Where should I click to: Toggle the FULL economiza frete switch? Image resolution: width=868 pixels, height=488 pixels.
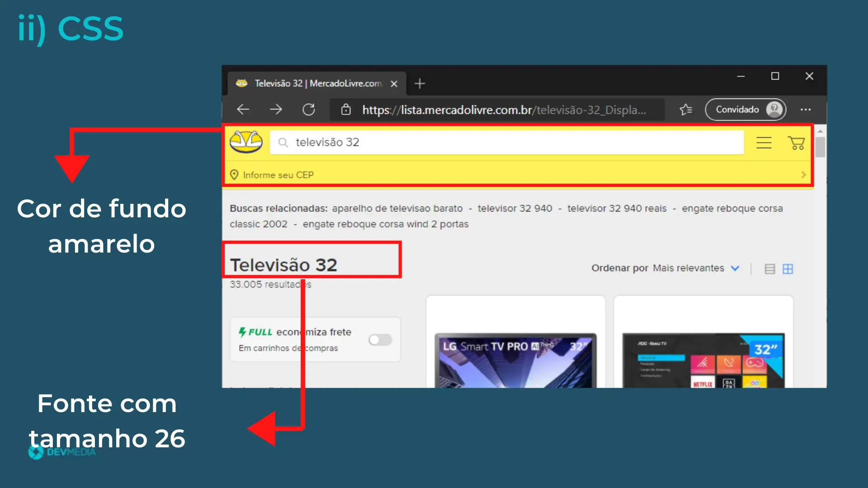[x=380, y=340]
